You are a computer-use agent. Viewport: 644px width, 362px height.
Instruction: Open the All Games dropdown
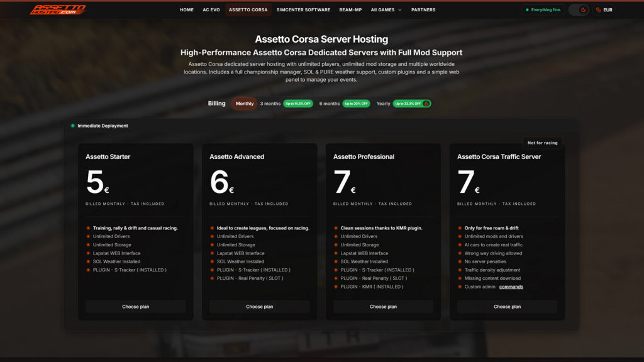386,10
